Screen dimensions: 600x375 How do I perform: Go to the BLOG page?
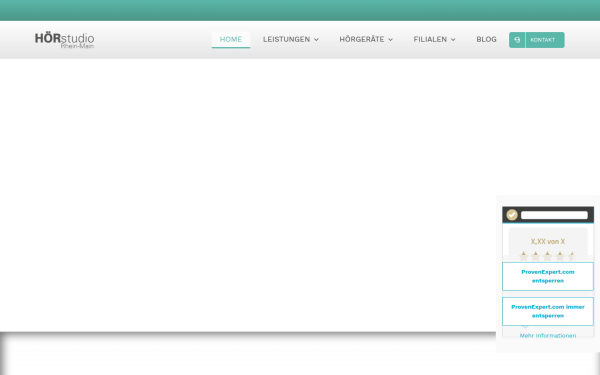486,39
